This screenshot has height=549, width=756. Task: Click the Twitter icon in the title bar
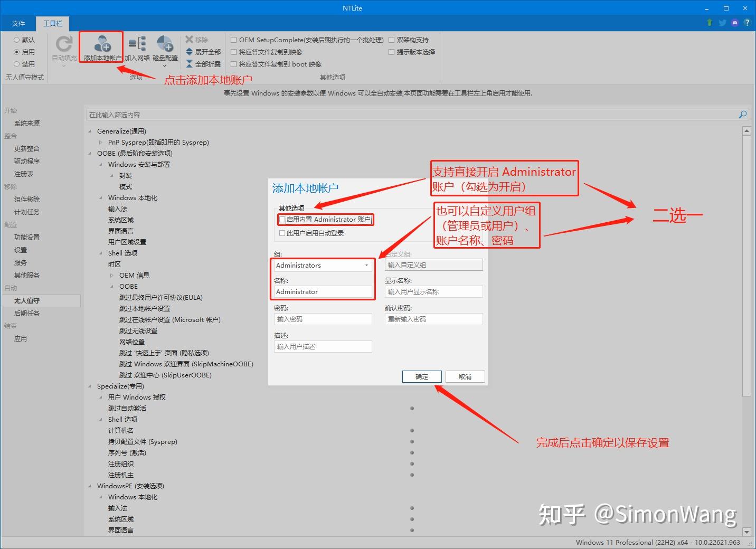(722, 23)
